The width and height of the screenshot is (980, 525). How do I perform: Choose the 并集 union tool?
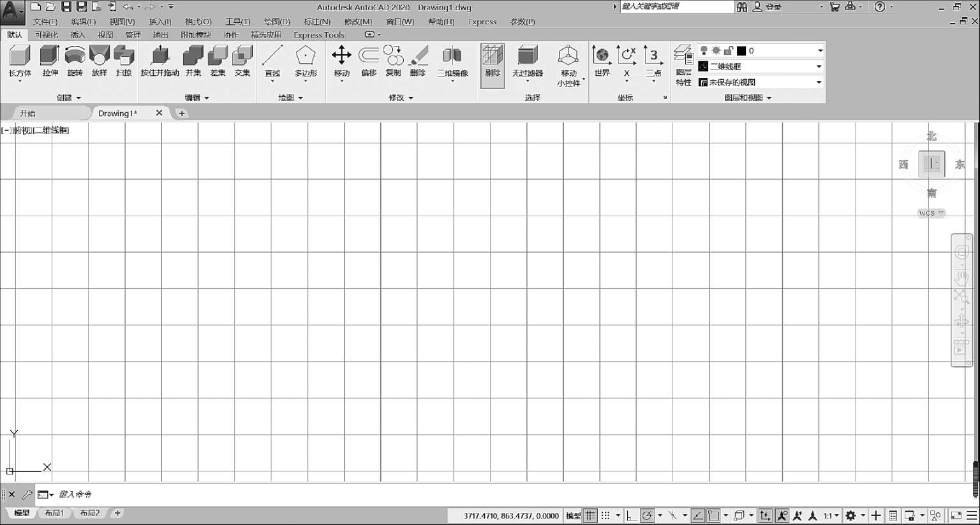(x=193, y=61)
